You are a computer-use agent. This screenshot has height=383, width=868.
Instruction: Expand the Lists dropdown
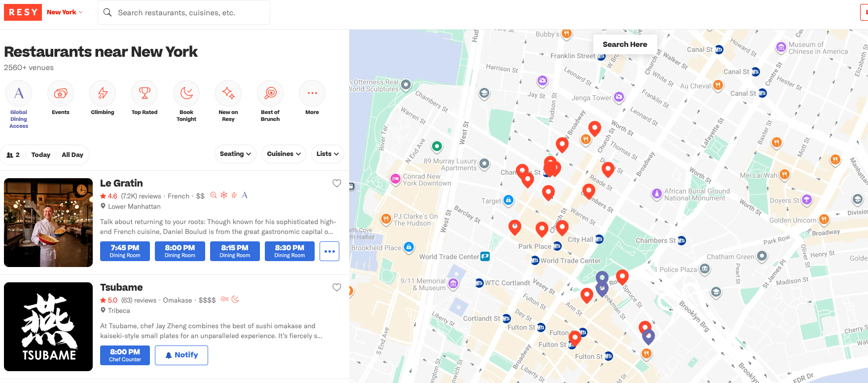coord(327,154)
